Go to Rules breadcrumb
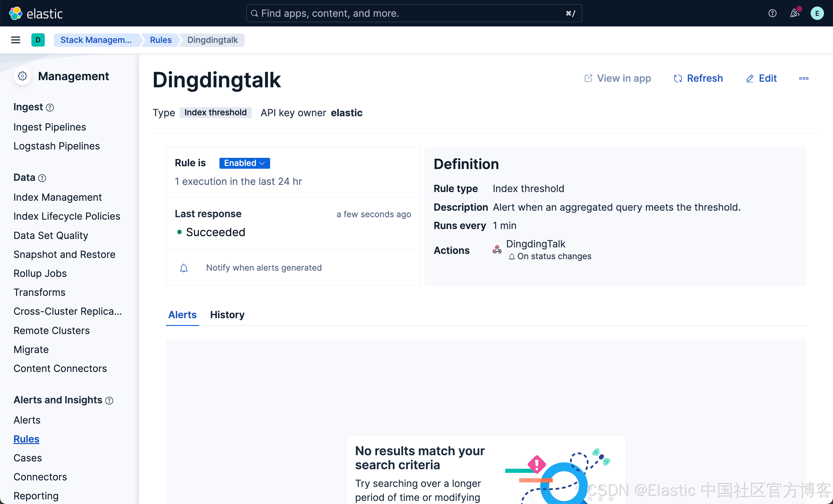Screen dimensions: 833x504 pos(161,40)
